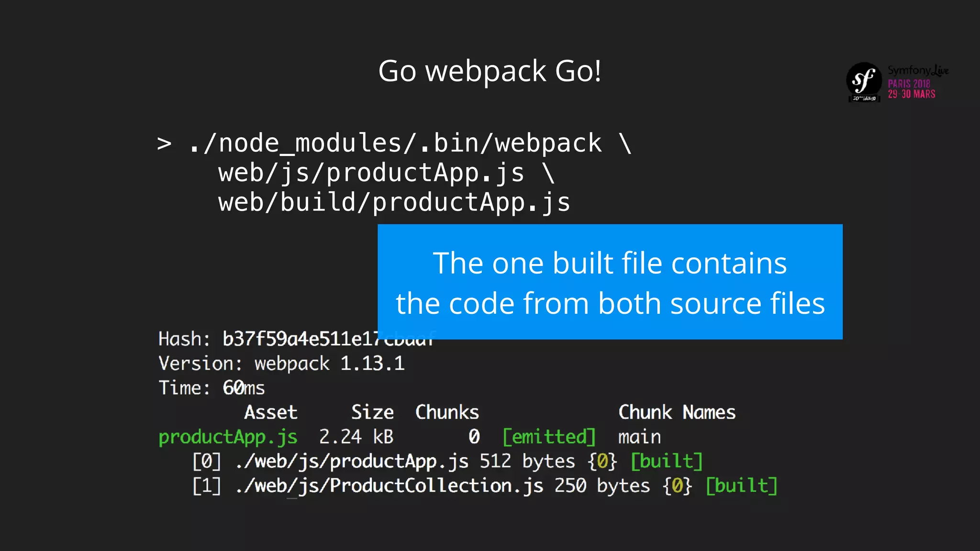Click the './node_modules/.bin/webpack' command line
The width and height of the screenshot is (980, 551).
point(394,143)
